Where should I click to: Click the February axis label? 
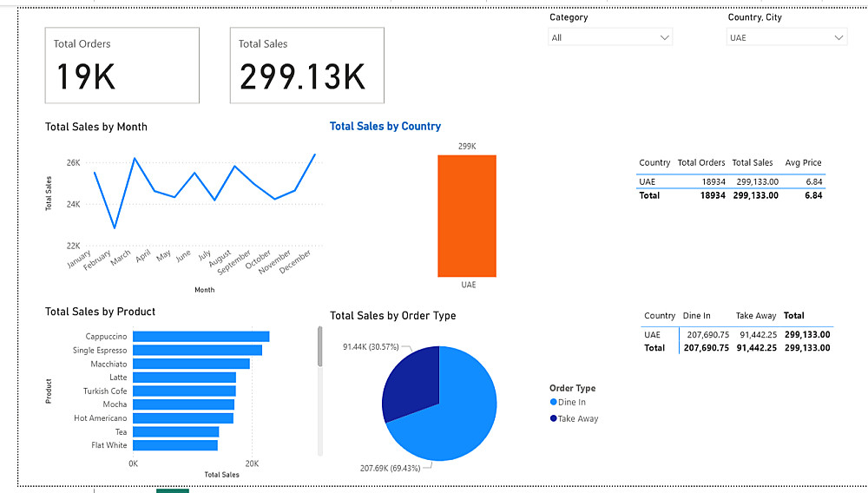click(x=97, y=260)
